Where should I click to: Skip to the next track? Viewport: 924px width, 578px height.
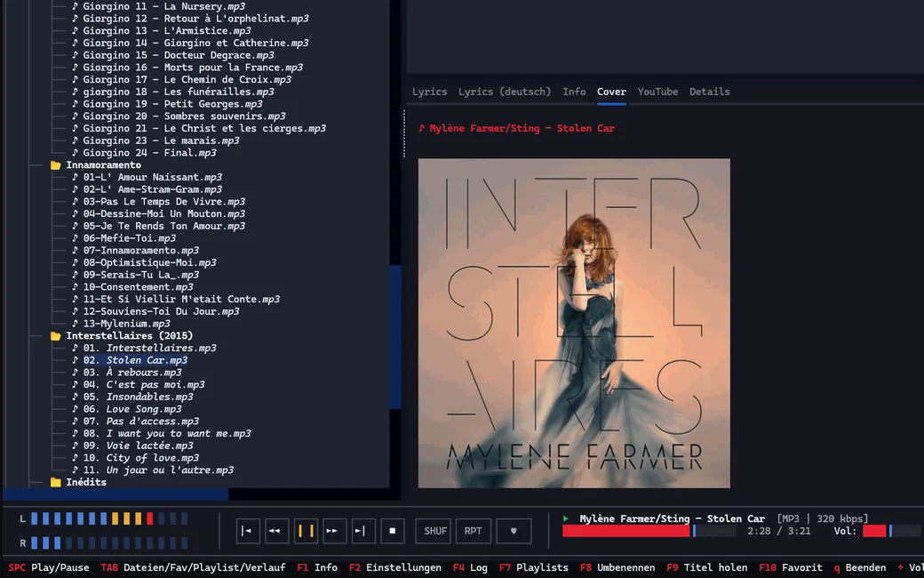(363, 531)
